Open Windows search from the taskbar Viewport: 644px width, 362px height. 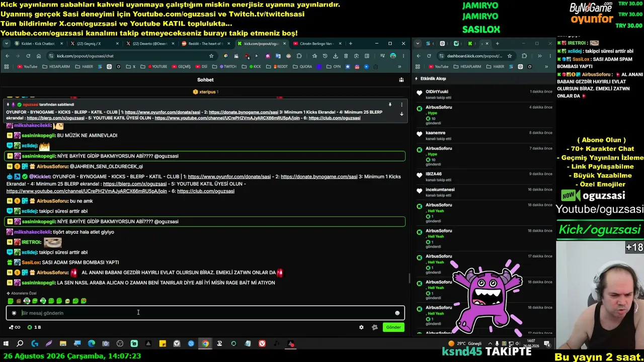tap(20, 344)
